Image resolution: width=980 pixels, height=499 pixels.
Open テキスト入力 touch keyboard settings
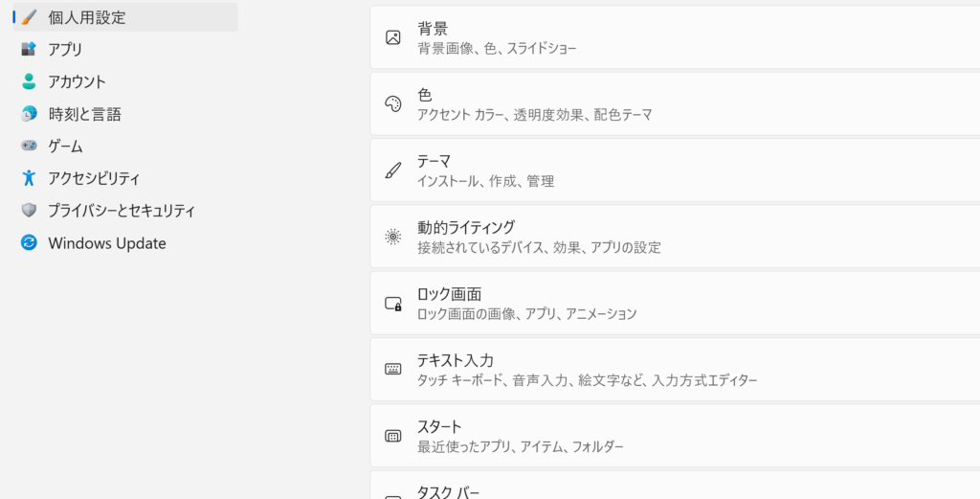tap(675, 370)
